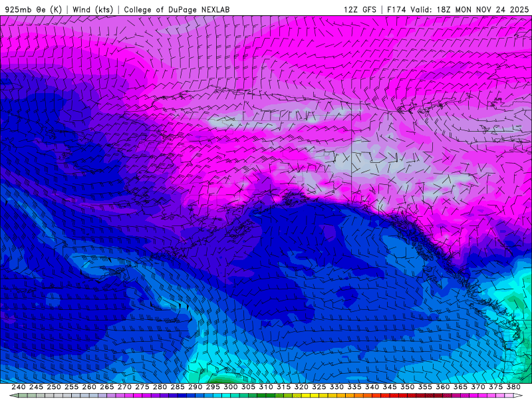Image resolution: width=532 pixels, height=399 pixels.
Task: Click the 340 theta-e scale value
Action: point(372,387)
